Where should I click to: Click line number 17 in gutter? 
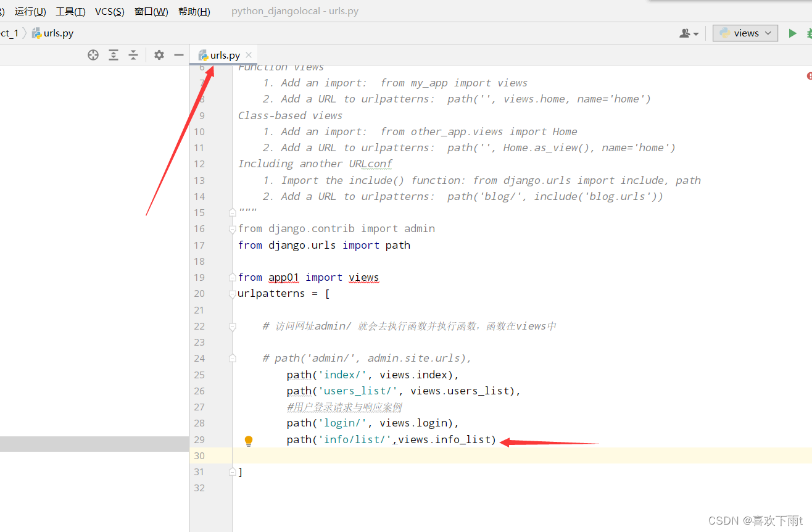199,245
